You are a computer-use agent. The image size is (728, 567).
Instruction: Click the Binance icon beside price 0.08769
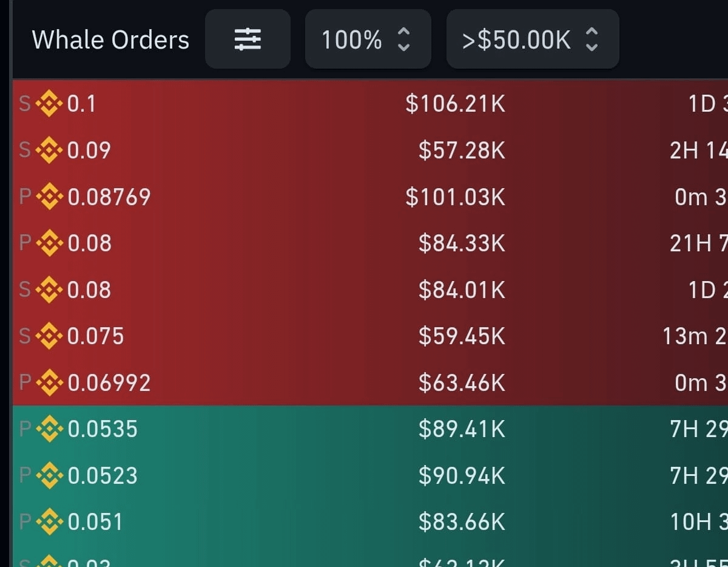pos(49,197)
